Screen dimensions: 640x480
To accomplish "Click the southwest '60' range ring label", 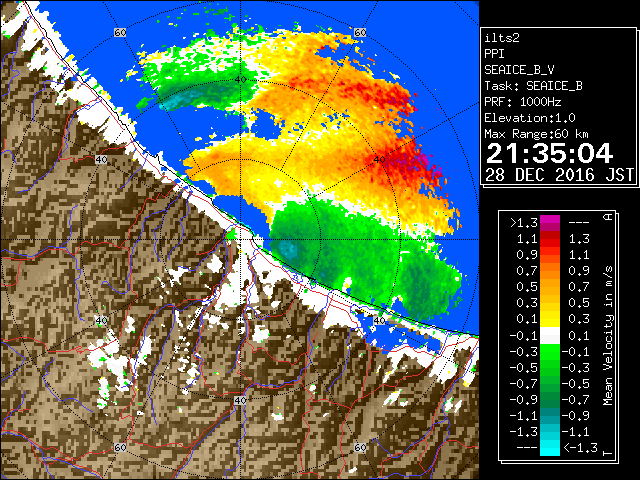I will pyautogui.click(x=120, y=447).
